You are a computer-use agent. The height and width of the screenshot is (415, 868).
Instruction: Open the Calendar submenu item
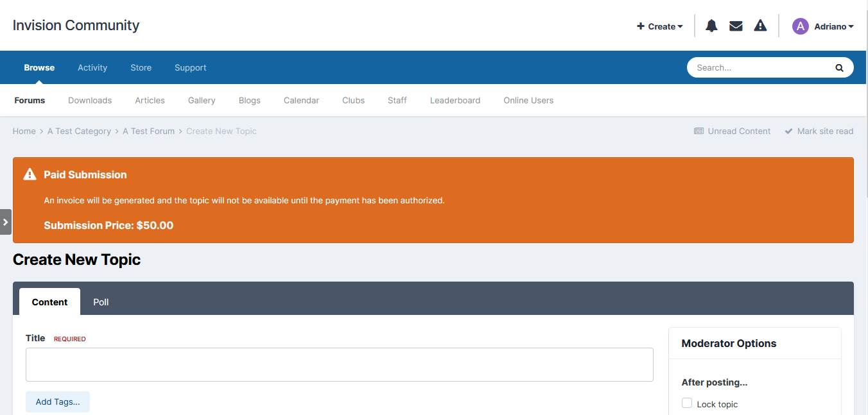pyautogui.click(x=301, y=100)
